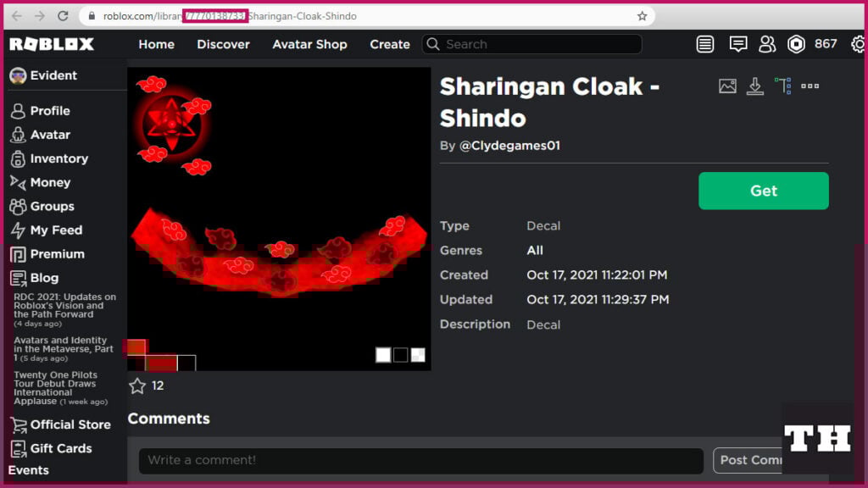Switch the preview background to white

(383, 355)
